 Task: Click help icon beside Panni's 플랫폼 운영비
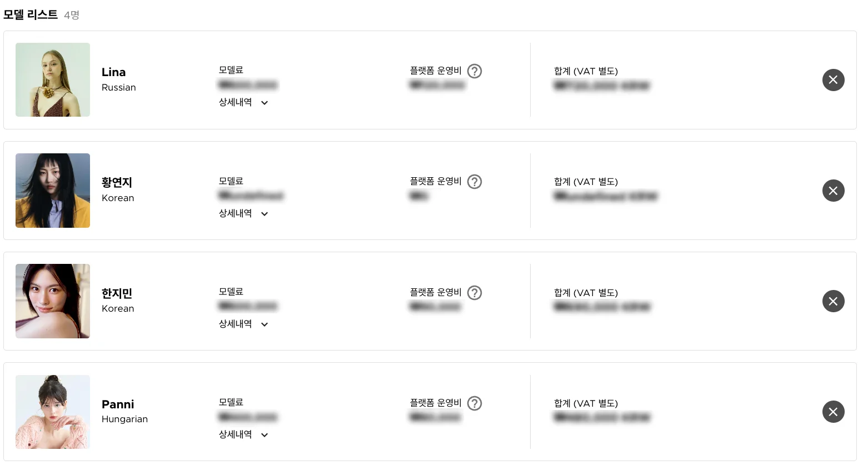click(x=475, y=403)
